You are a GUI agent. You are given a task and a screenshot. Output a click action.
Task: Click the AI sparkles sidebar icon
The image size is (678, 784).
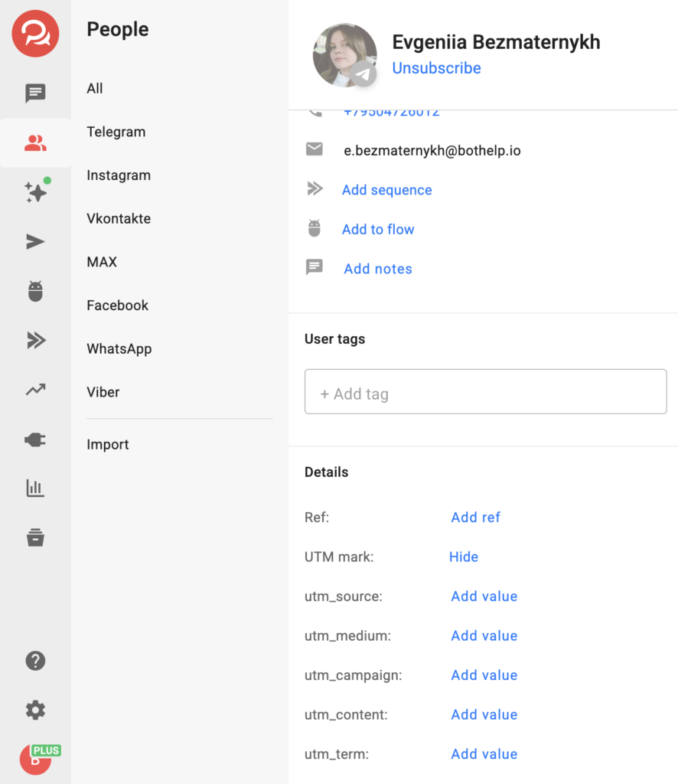(x=35, y=192)
